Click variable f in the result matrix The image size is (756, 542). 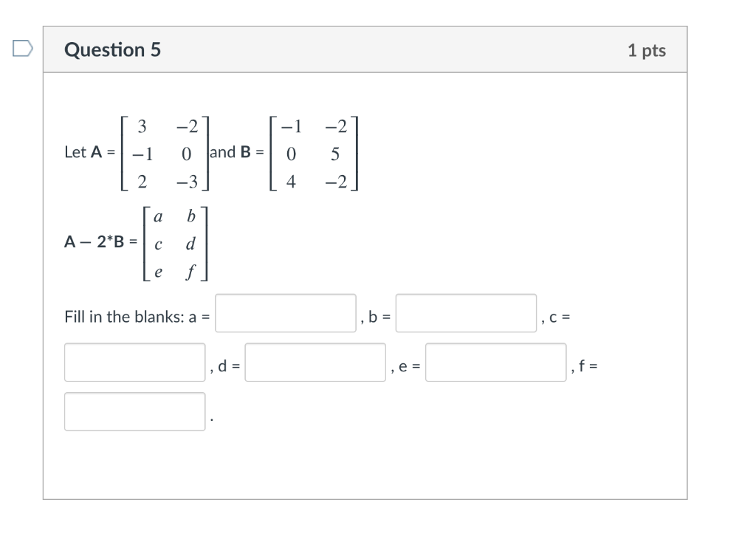pos(190,272)
